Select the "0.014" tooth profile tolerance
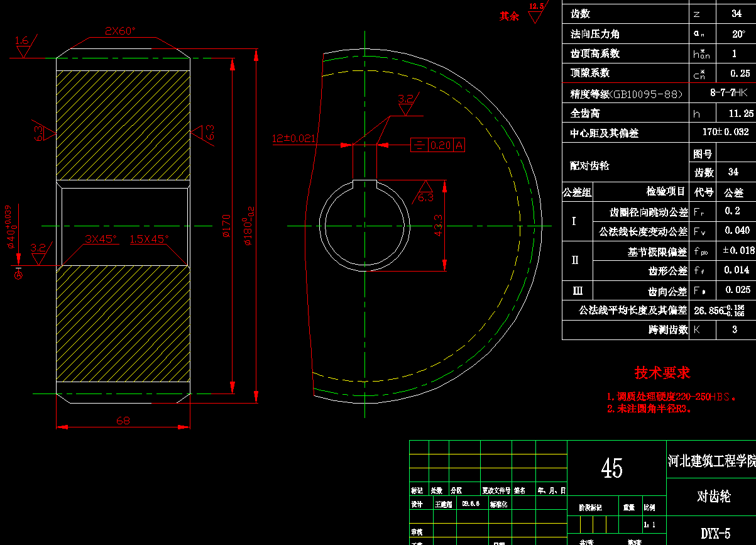The width and height of the screenshot is (756, 545). [737, 270]
